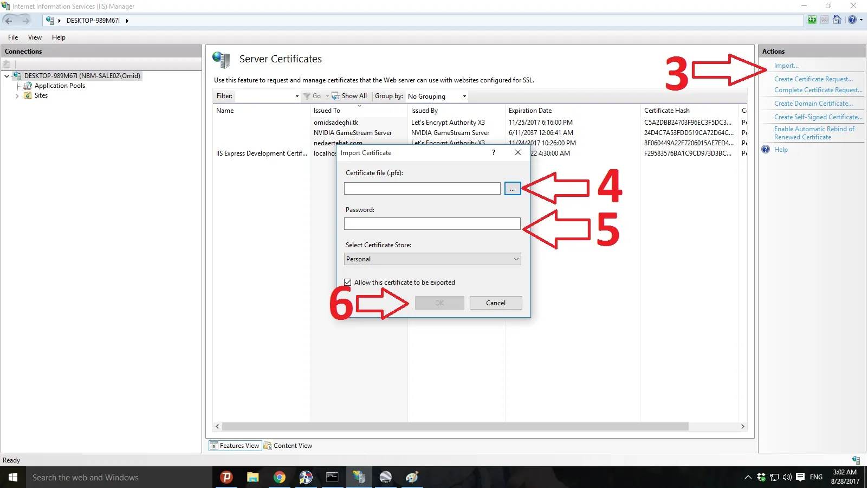
Task: Click the back navigation arrow icon
Action: coord(9,21)
